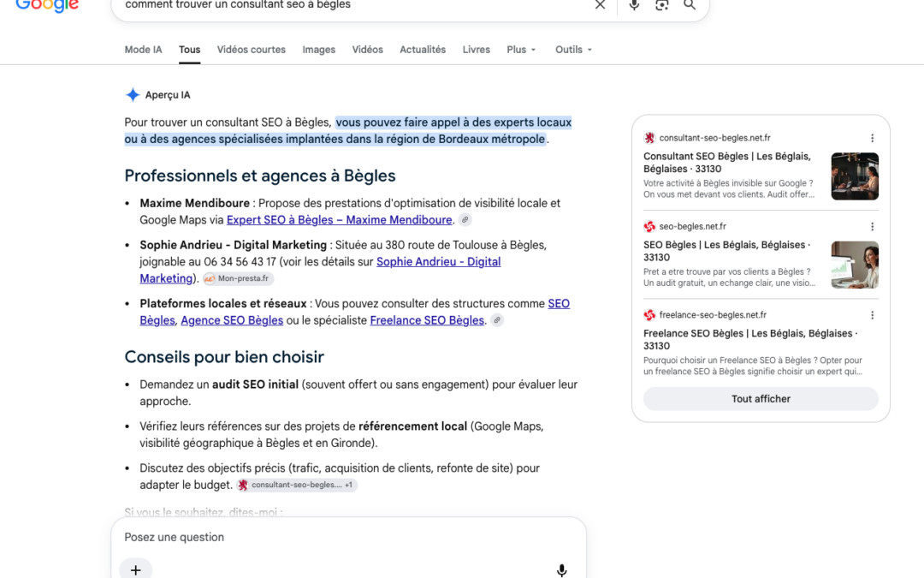
Task: Open SEO Bègles | Les Béglais result title
Action: [727, 251]
